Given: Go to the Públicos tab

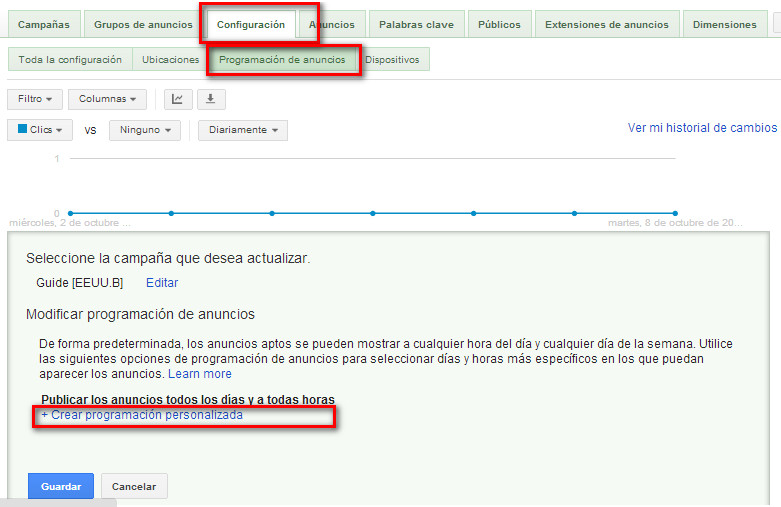Looking at the screenshot, I should [499, 25].
